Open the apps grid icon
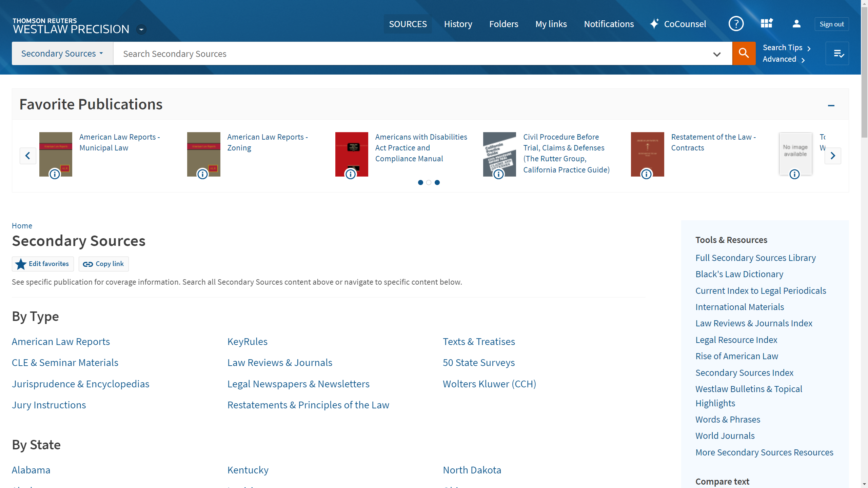This screenshot has height=488, width=868. tap(766, 24)
